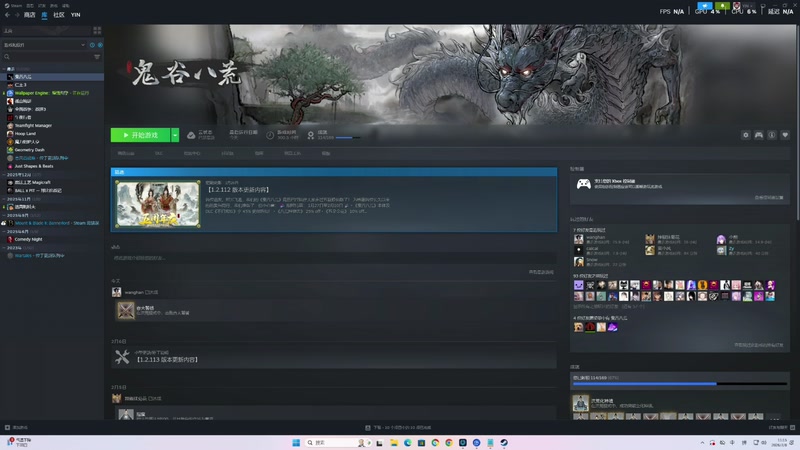Click the achievements progress bar 114/169
This screenshot has height=450, width=800.
[679, 383]
